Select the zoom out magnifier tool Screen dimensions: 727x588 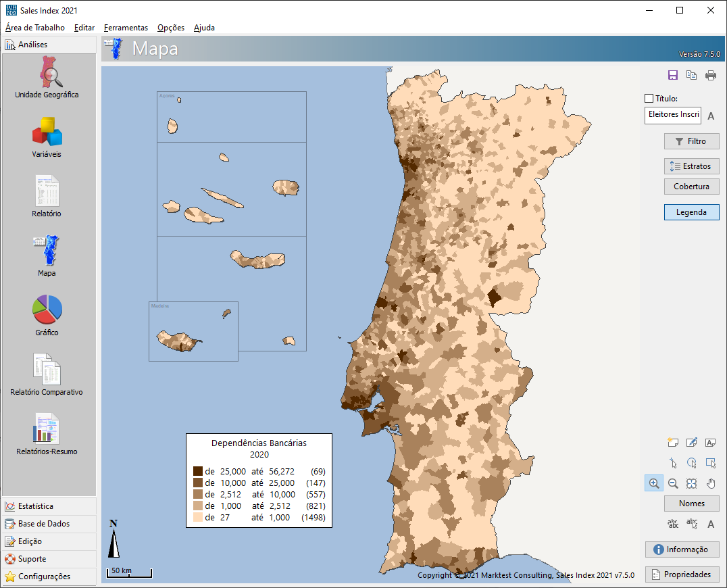point(673,483)
